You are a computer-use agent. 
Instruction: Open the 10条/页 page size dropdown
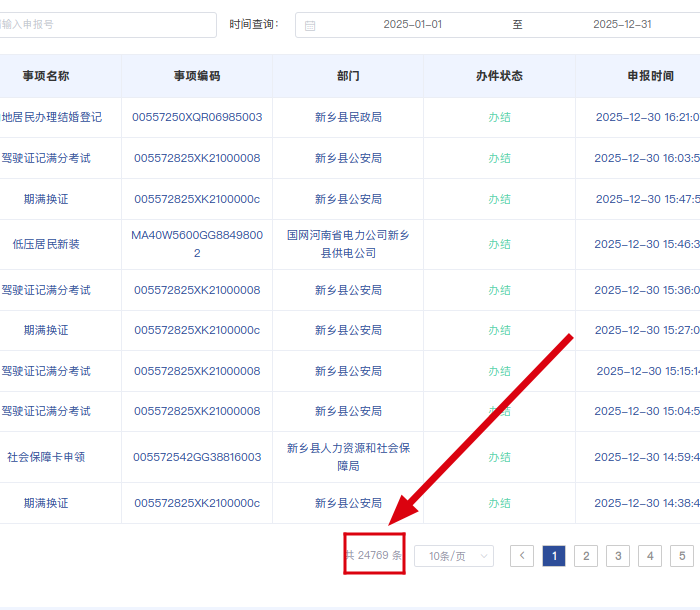pos(454,556)
